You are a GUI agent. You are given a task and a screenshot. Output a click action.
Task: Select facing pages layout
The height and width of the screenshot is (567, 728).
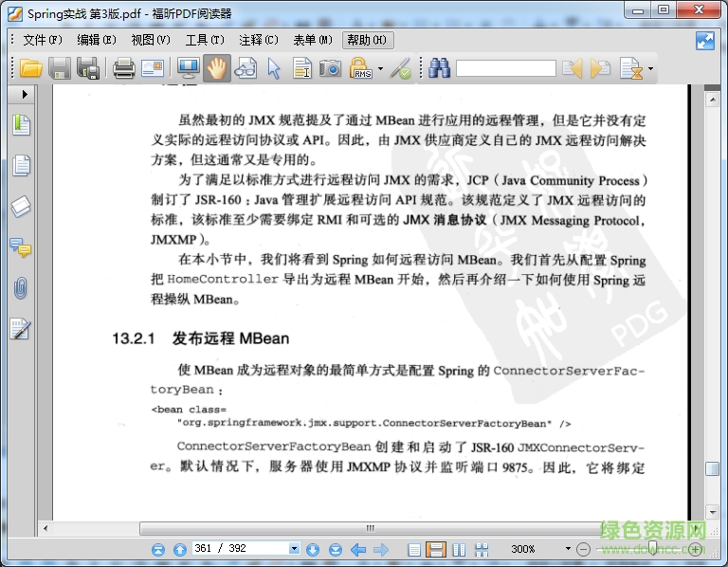[x=459, y=550]
